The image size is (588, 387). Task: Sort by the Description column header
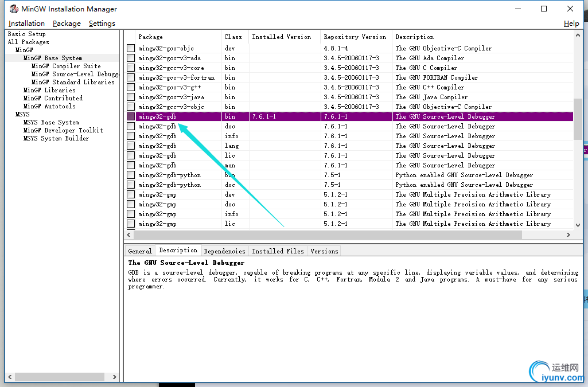pos(483,37)
